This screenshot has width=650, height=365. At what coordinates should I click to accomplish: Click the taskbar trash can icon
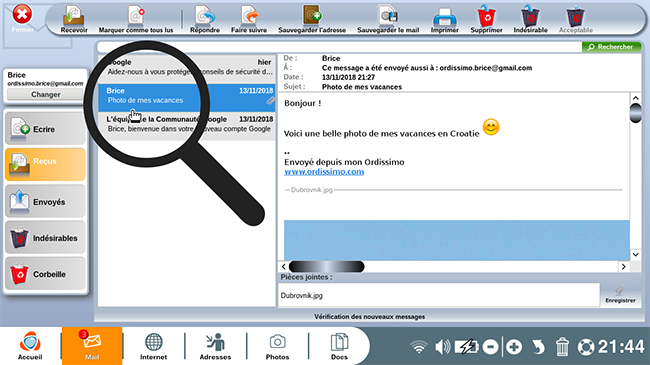click(x=562, y=347)
